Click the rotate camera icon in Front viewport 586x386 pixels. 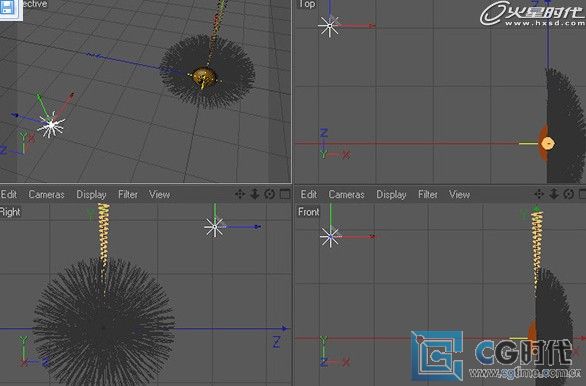pyautogui.click(x=569, y=194)
